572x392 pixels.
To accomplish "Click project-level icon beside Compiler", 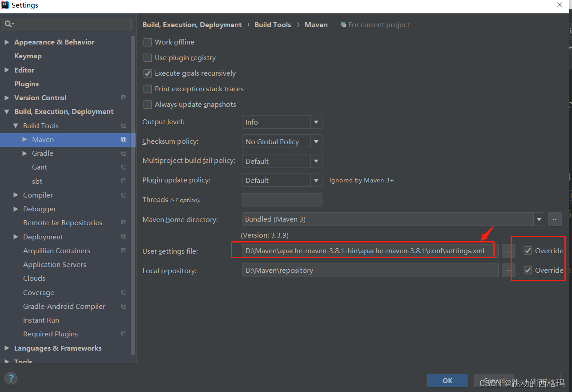I will pyautogui.click(x=124, y=195).
